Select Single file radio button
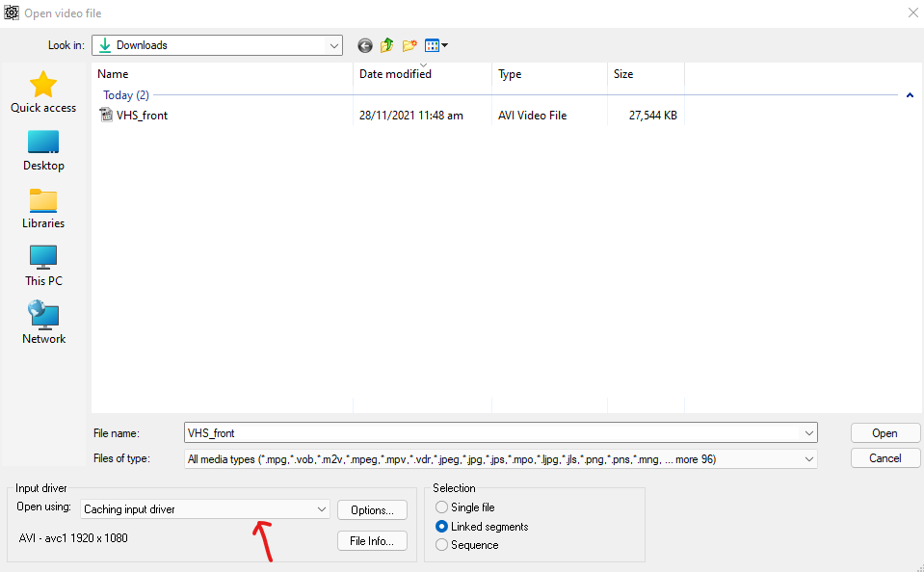 tap(441, 507)
